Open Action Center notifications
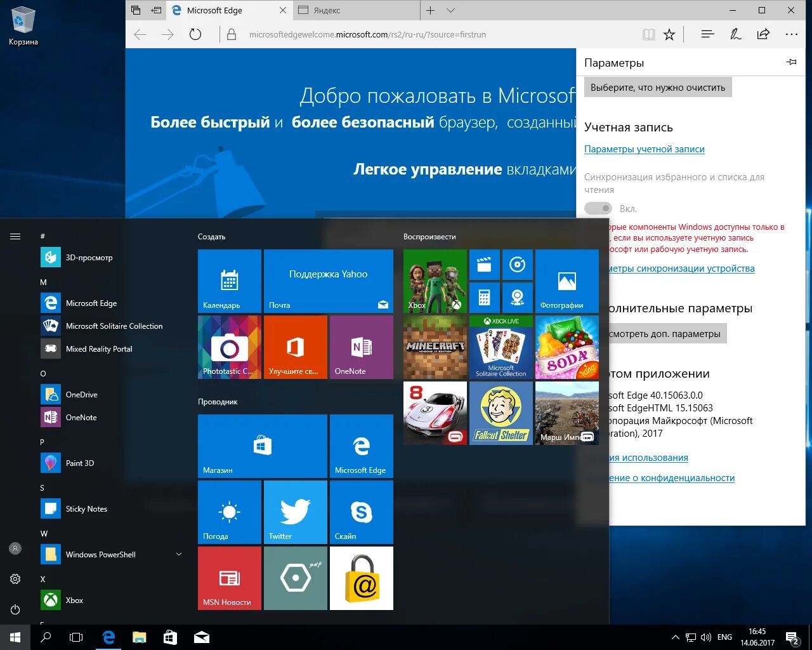The image size is (812, 650). (792, 637)
